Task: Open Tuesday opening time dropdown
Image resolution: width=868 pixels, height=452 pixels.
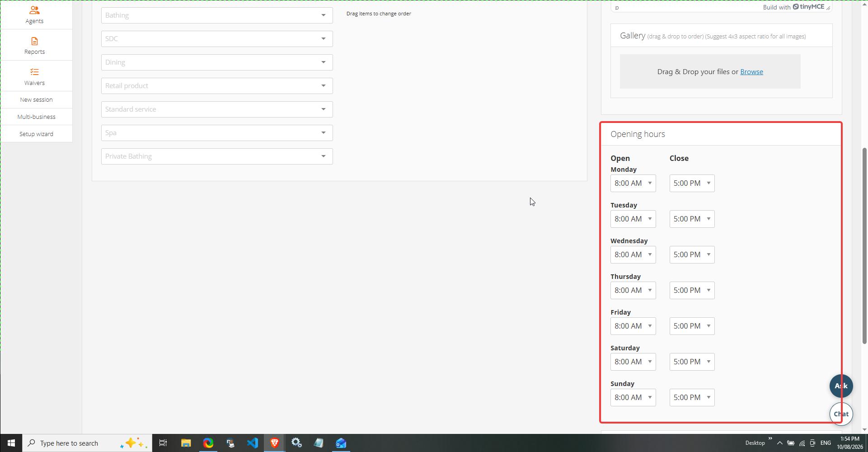Action: [633, 219]
